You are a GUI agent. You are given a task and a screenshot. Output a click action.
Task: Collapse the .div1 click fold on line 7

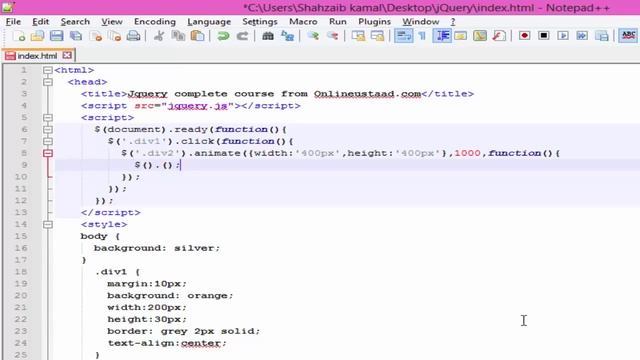click(x=48, y=141)
